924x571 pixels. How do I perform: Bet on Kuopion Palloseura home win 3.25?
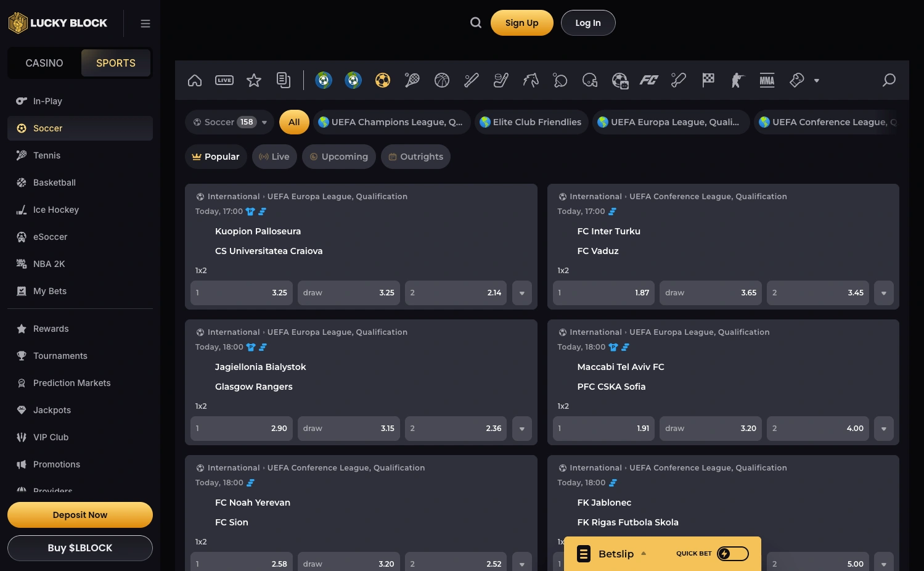(242, 293)
